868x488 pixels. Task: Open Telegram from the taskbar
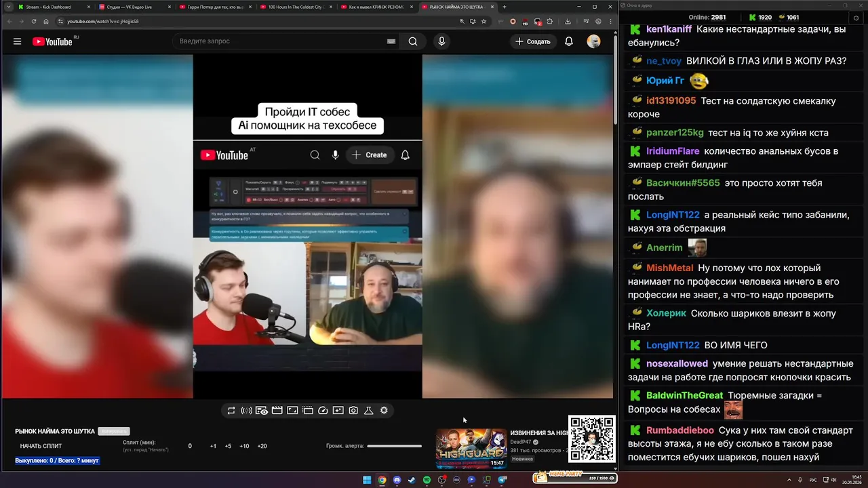(x=502, y=481)
